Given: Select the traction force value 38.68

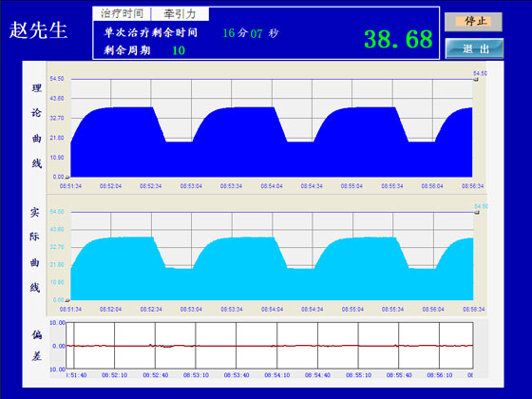Looking at the screenshot, I should (398, 39).
